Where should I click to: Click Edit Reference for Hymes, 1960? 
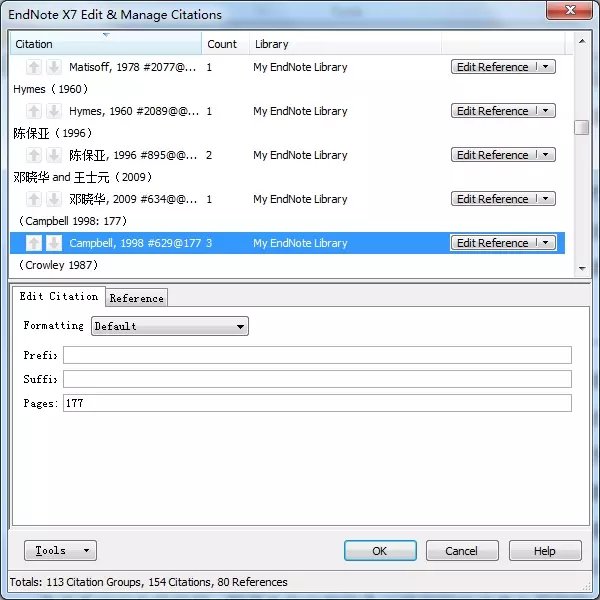(494, 111)
